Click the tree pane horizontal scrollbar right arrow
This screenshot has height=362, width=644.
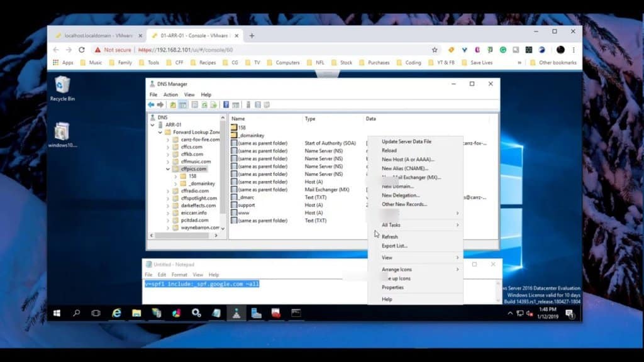pos(216,236)
